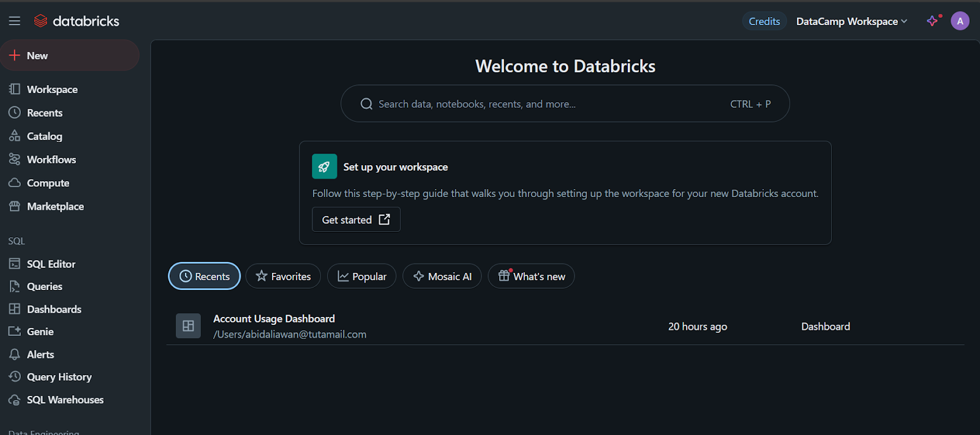Toggle the hamburger sidebar menu
980x435 pixels.
15,21
